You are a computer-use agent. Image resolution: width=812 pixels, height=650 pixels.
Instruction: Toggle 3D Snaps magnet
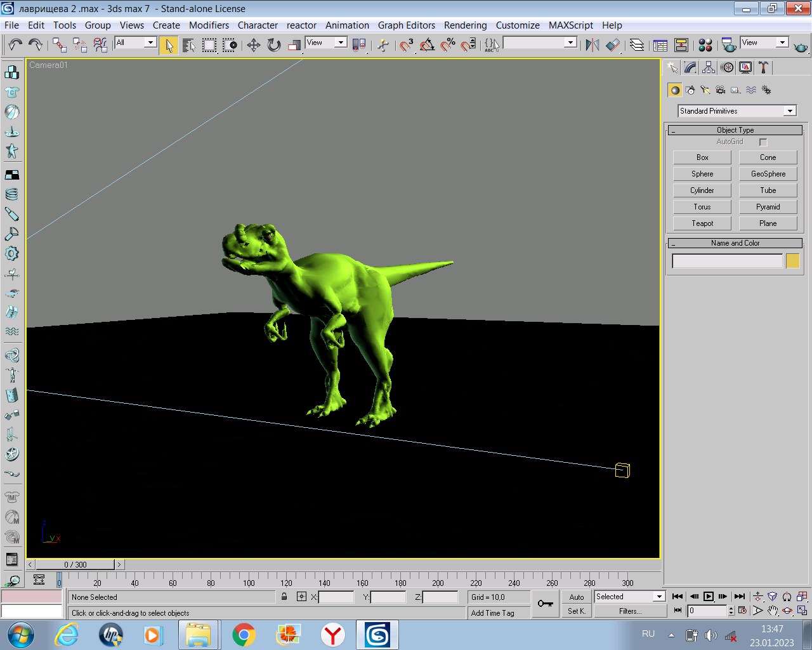pyautogui.click(x=407, y=44)
